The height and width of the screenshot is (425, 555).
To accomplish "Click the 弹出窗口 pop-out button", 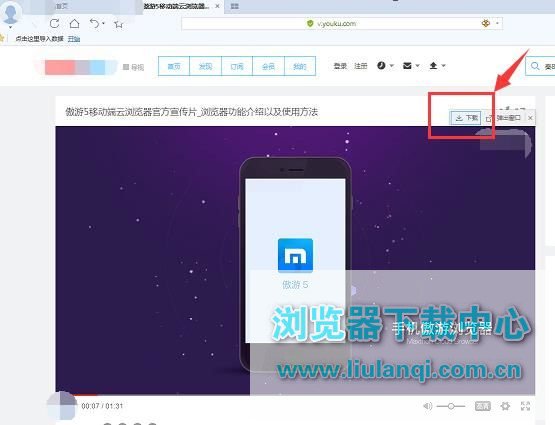I will click(503, 118).
